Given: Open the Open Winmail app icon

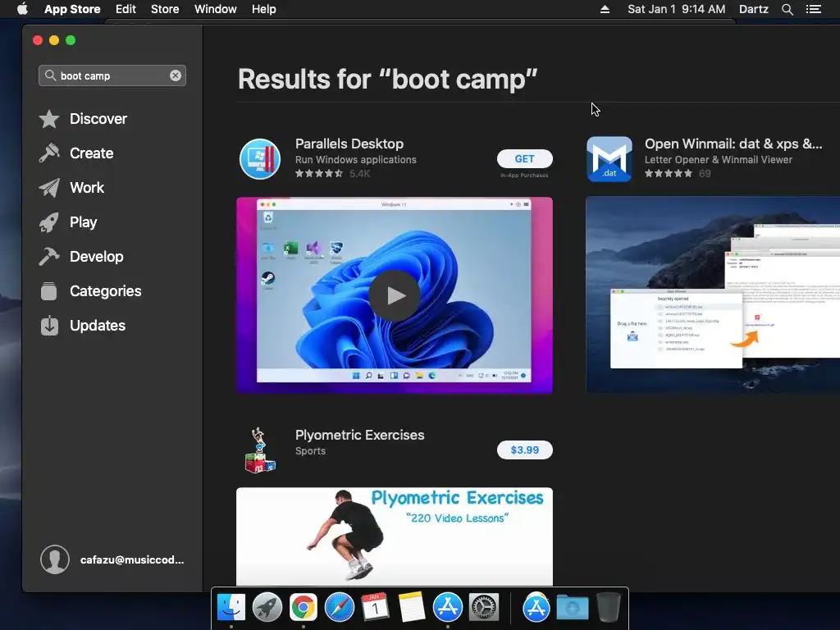Looking at the screenshot, I should coord(609,158).
